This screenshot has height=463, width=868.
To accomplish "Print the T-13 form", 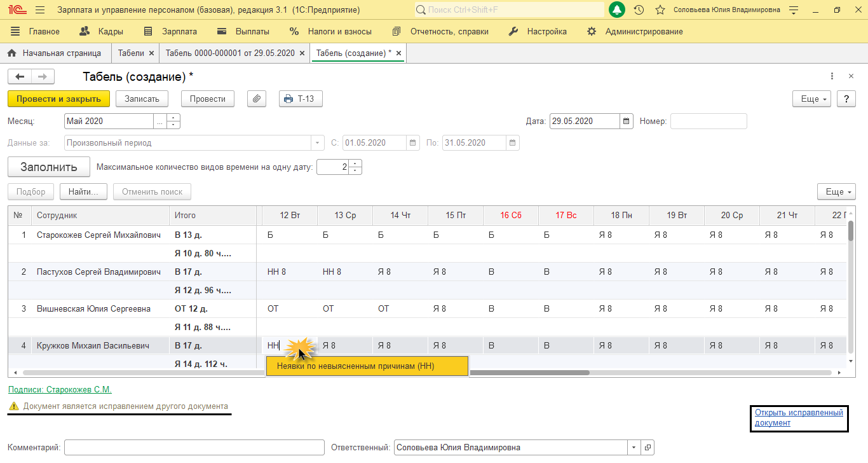I will click(301, 99).
